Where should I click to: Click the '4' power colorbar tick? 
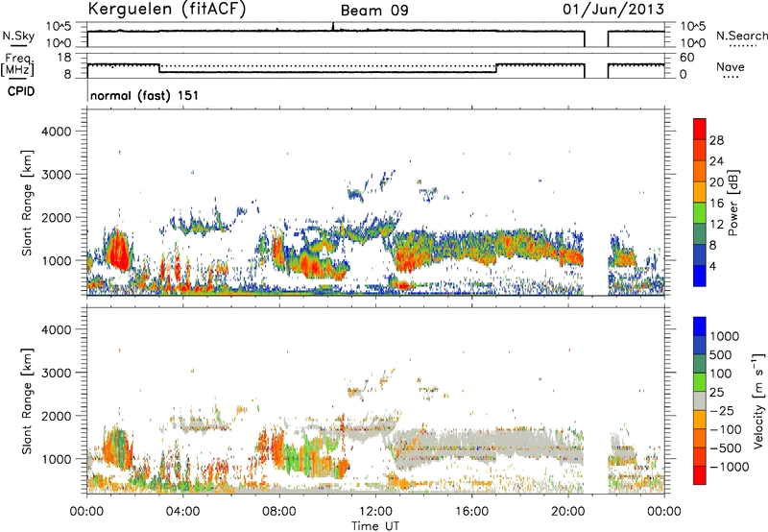pyautogui.click(x=712, y=266)
